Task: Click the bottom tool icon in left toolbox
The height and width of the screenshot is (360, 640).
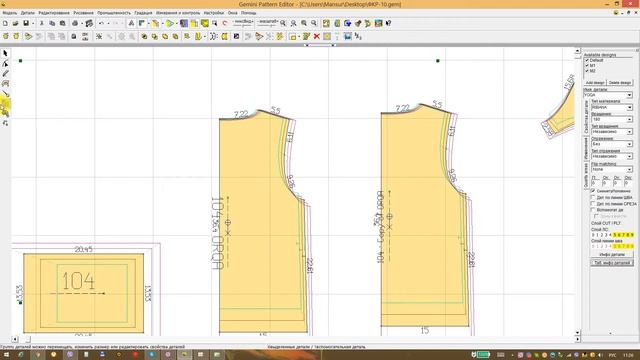Action: coord(5,123)
